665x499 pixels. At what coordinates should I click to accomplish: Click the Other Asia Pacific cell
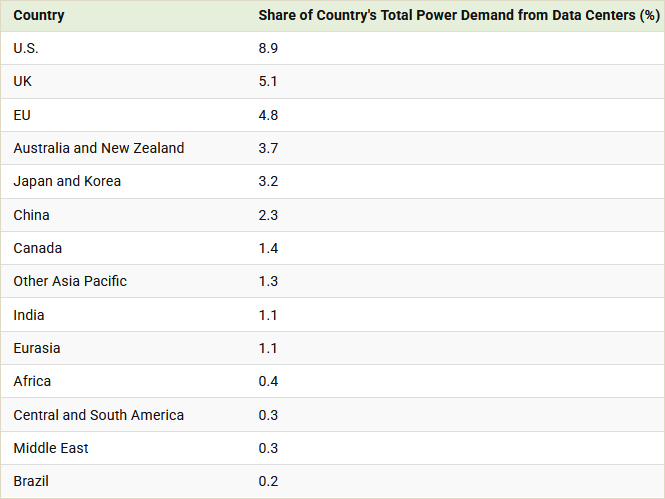point(70,282)
